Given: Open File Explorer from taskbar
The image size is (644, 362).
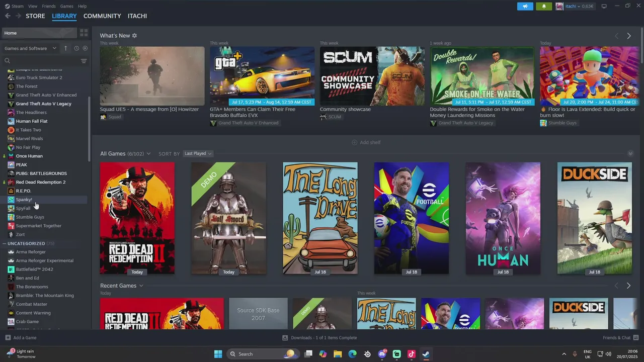Looking at the screenshot, I should pos(338,354).
